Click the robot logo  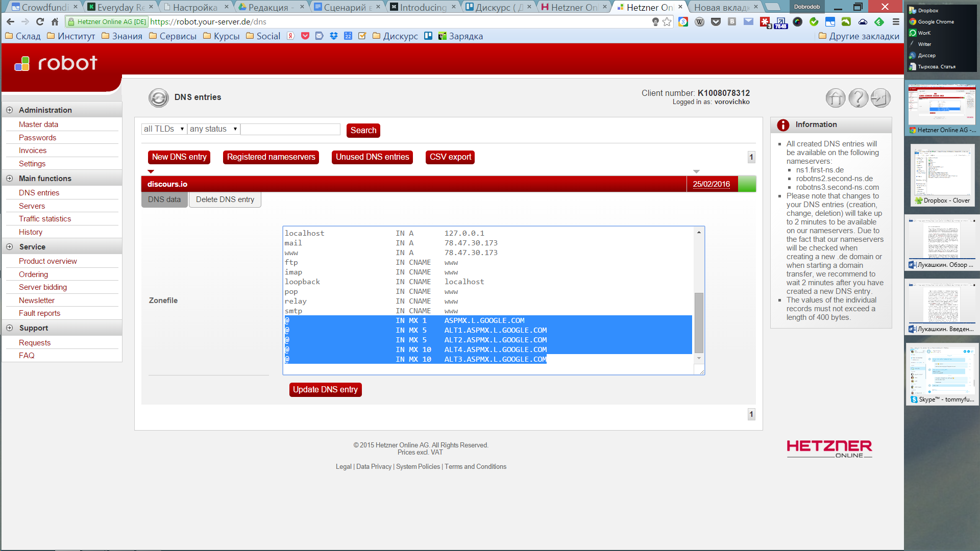click(x=56, y=63)
